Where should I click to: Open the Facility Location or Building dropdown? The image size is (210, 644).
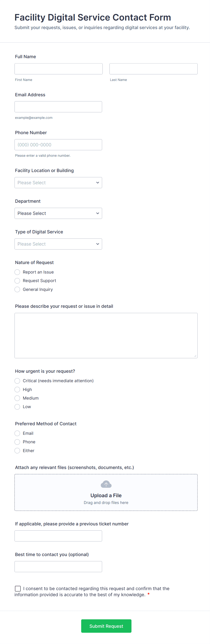pos(58,182)
